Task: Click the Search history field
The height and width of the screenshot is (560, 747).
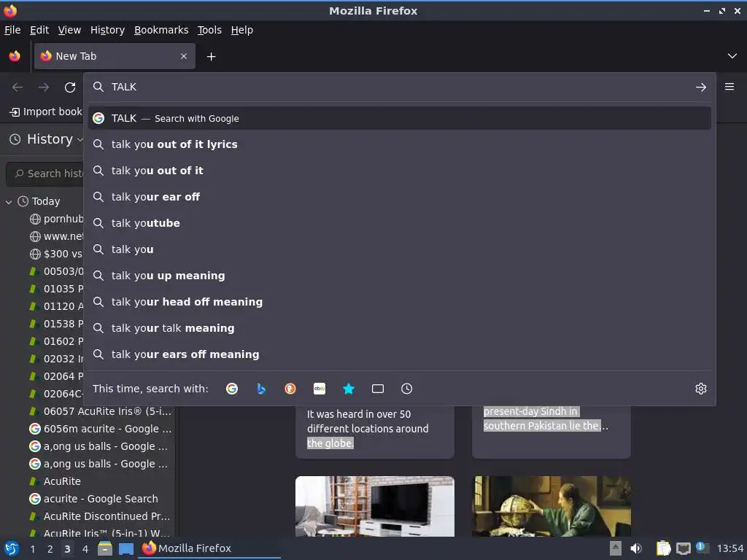Action: (x=44, y=174)
